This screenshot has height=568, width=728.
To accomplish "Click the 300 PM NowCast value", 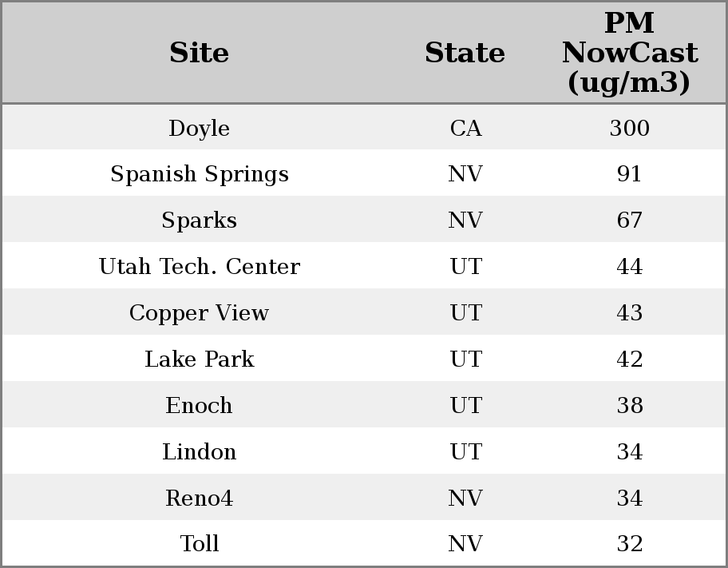I will click(x=629, y=129).
